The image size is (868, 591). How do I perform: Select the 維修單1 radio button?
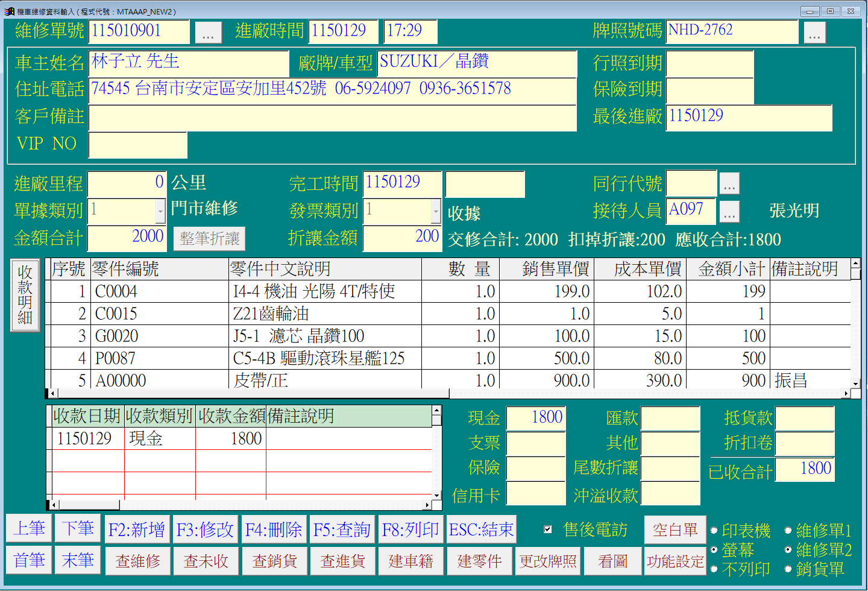pyautogui.click(x=788, y=531)
